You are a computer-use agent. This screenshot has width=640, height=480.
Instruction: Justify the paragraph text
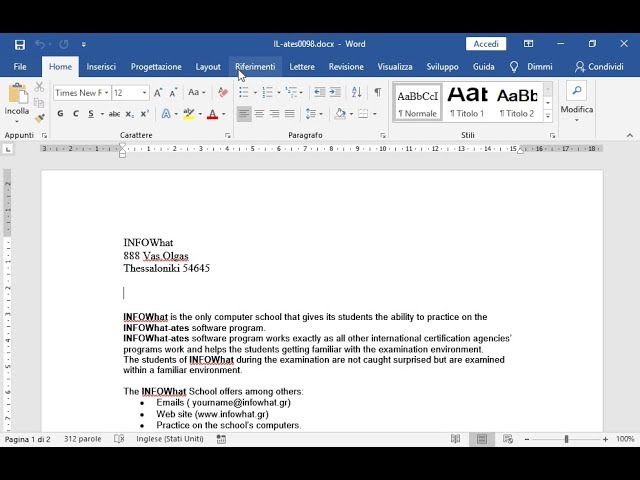(289, 113)
